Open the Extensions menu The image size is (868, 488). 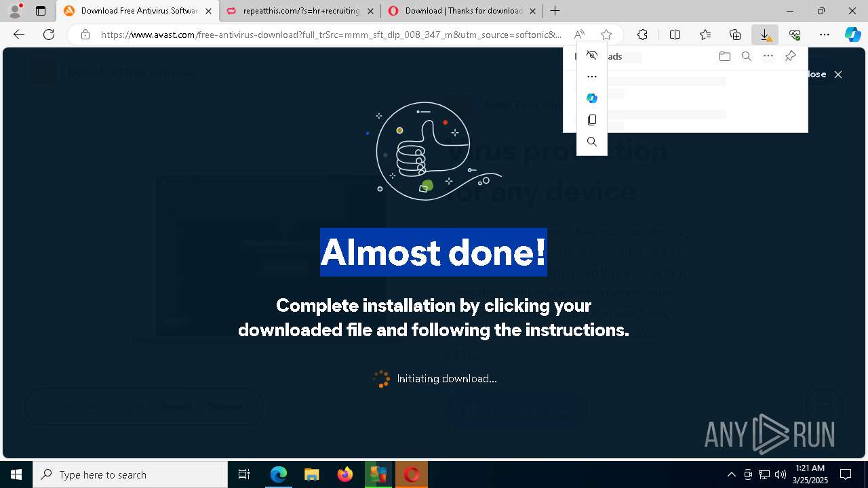coord(642,35)
